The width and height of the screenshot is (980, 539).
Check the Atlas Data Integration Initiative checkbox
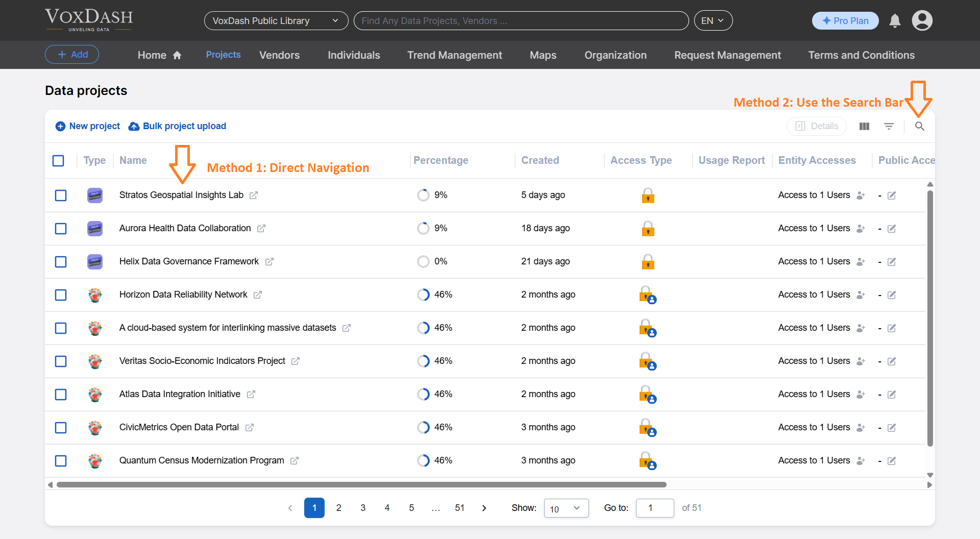click(61, 395)
